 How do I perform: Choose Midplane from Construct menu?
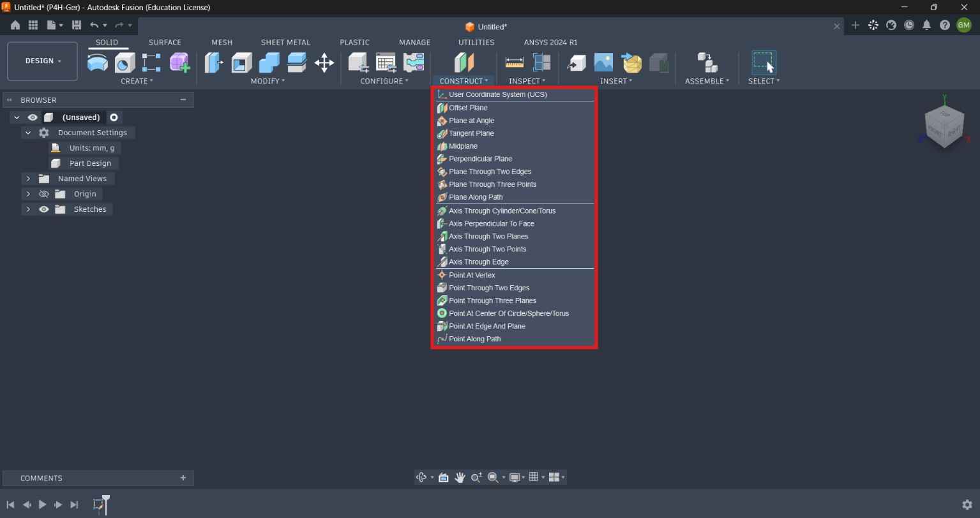[x=515, y=146]
